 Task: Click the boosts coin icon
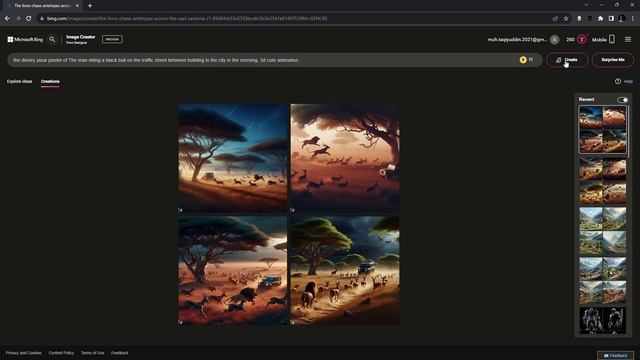pos(523,60)
